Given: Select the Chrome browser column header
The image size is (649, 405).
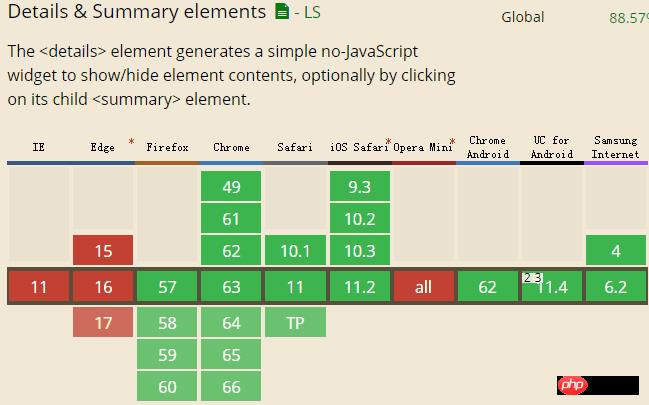Looking at the screenshot, I should 231,148.
